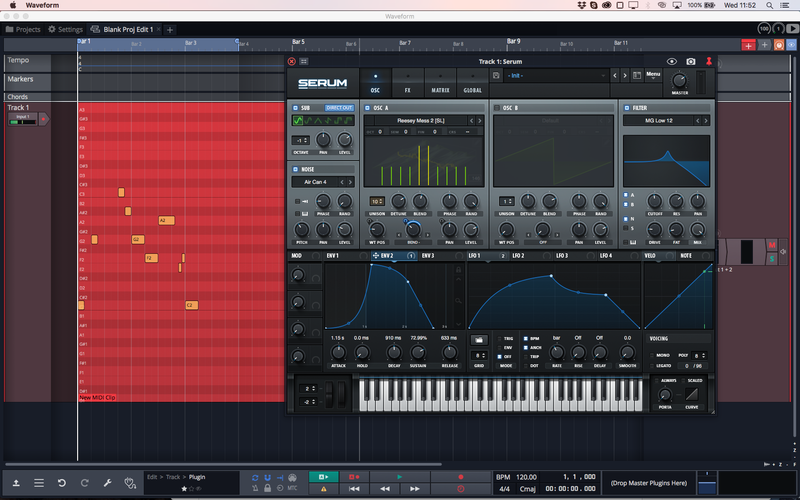
Task: Click the new edit tab plus button
Action: 170,30
